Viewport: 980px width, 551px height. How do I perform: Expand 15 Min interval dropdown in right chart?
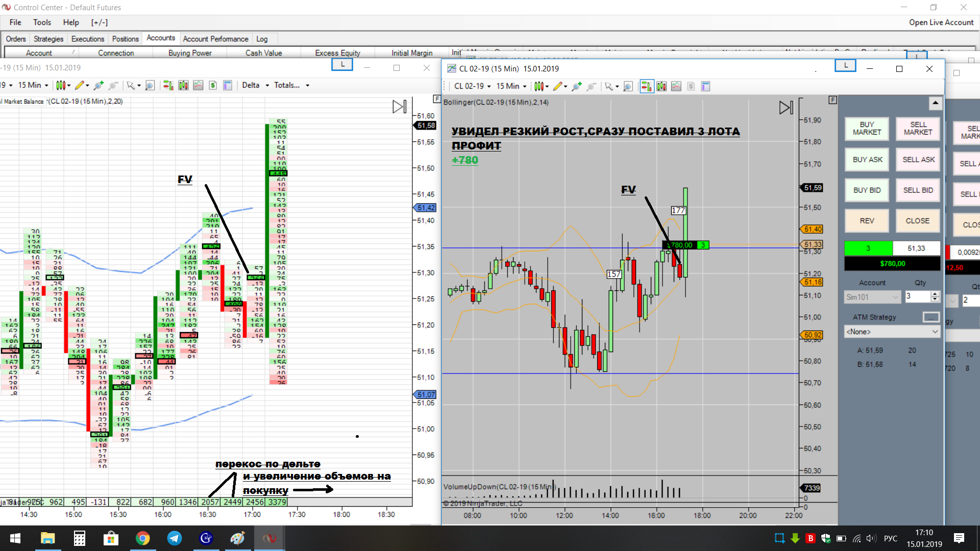click(511, 86)
